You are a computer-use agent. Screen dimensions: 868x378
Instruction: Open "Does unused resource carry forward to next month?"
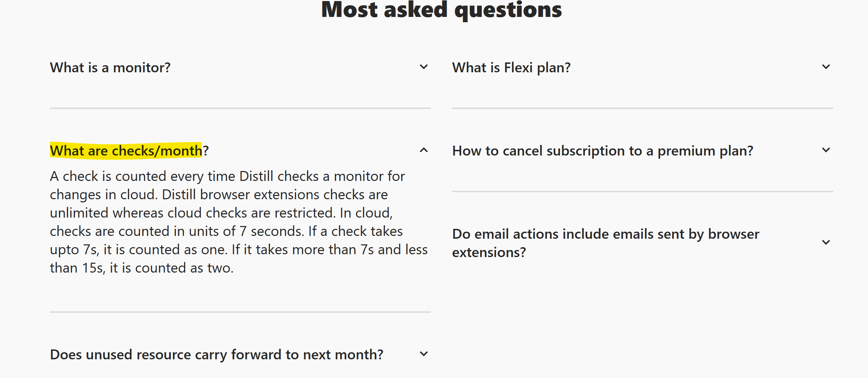pos(217,355)
